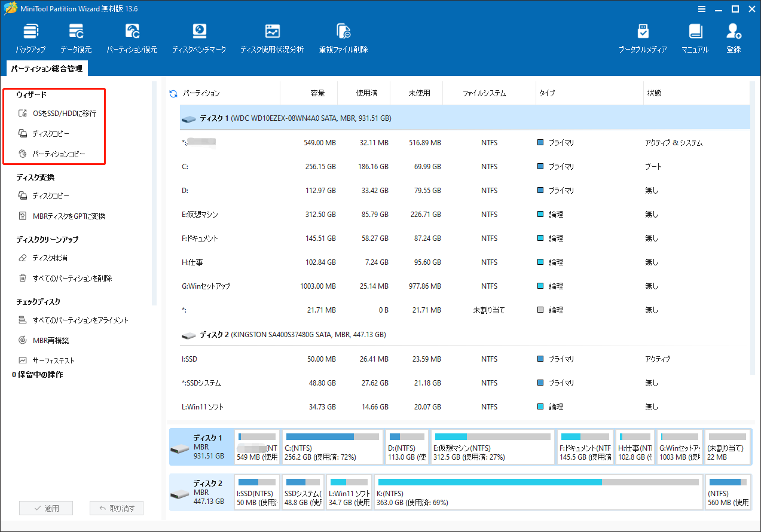Select the E:仮想マシン partition row
The height and width of the screenshot is (532, 761).
point(464,215)
